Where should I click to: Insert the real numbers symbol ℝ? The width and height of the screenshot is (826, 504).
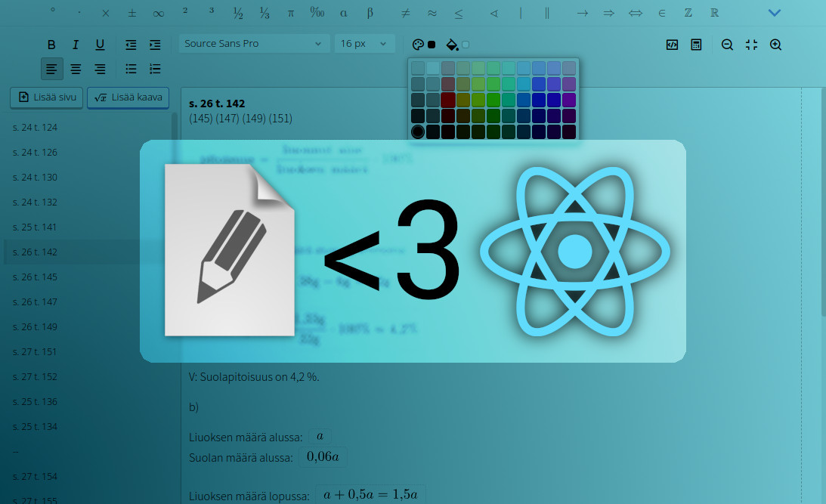[x=714, y=13]
